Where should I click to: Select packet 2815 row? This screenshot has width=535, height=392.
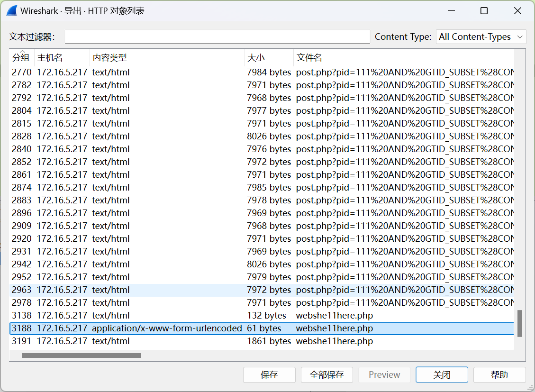point(262,124)
